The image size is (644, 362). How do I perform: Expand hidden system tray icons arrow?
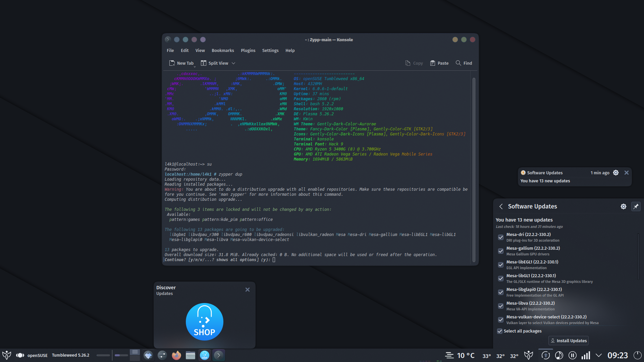(599, 355)
